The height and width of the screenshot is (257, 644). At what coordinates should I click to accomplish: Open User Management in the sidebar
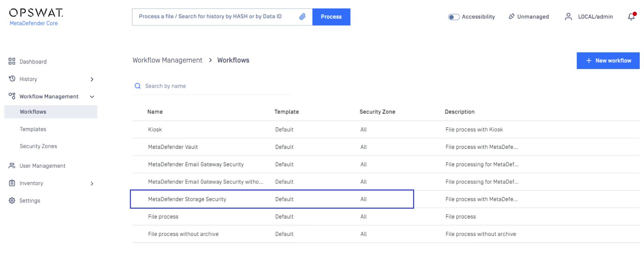pyautogui.click(x=43, y=166)
